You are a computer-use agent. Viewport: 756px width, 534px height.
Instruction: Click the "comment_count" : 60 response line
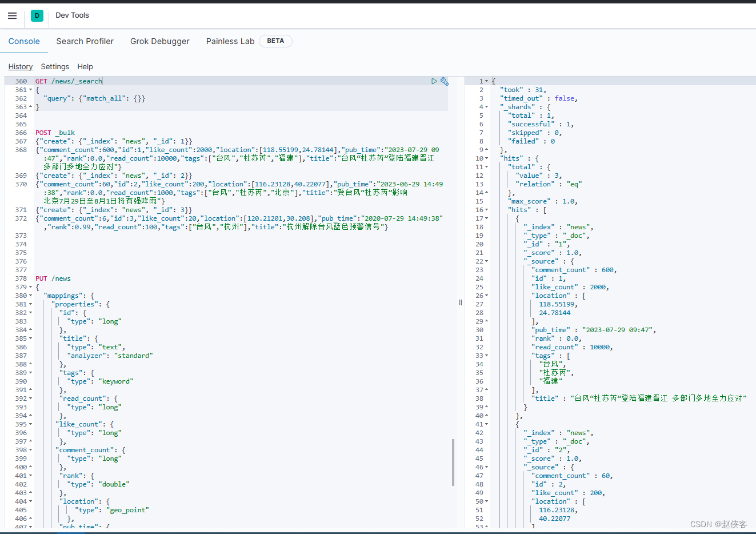572,476
